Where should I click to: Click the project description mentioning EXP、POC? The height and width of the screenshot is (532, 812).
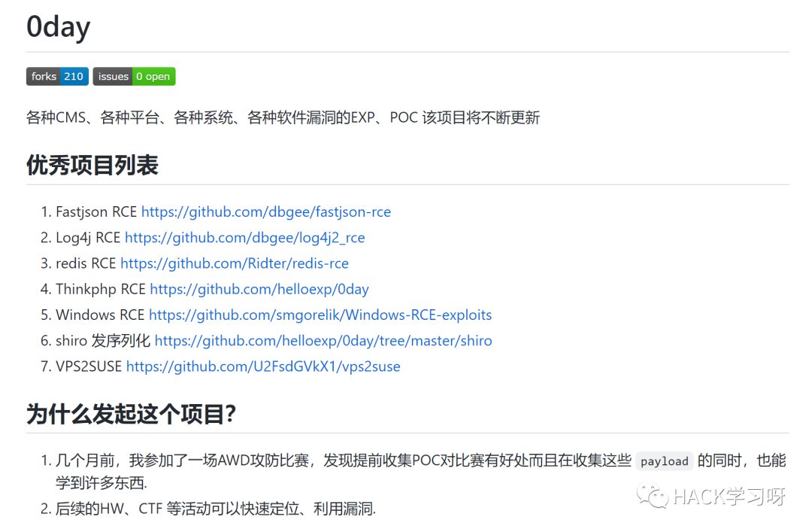[x=283, y=117]
